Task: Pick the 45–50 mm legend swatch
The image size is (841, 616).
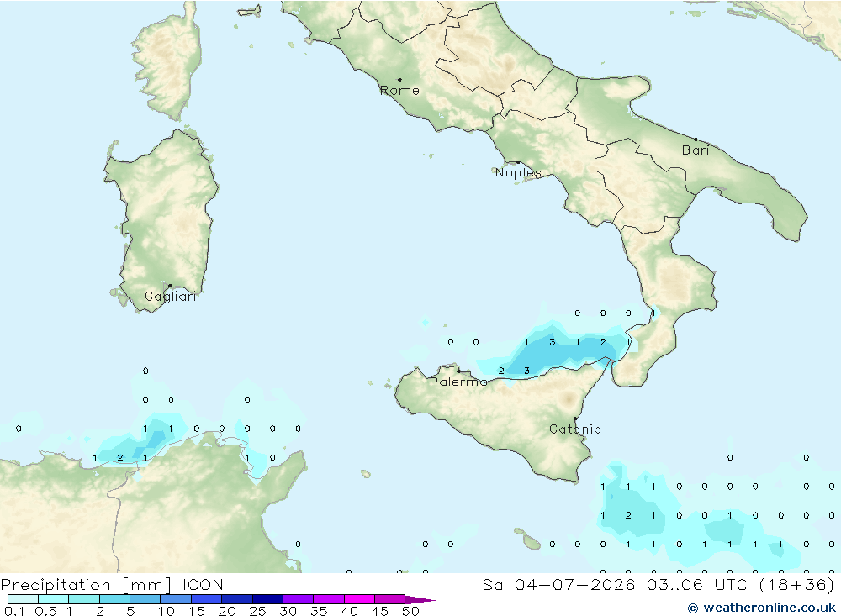Action: tap(390, 599)
